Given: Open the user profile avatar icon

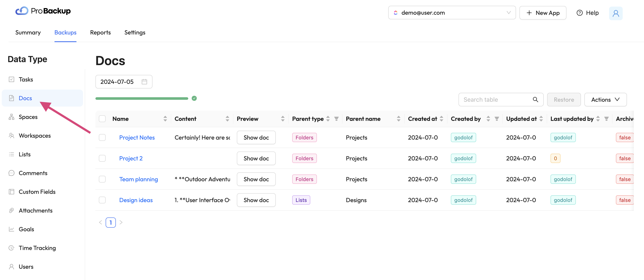Looking at the screenshot, I should coord(615,13).
